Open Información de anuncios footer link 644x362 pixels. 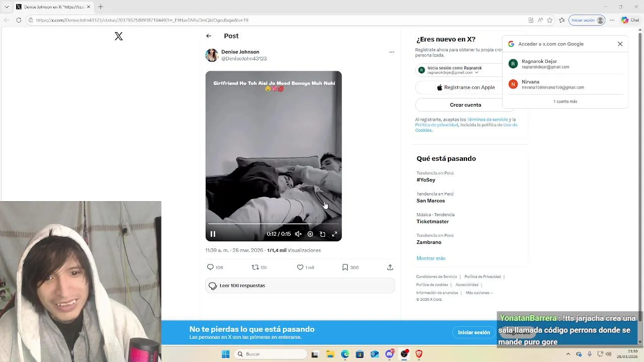coord(437,293)
